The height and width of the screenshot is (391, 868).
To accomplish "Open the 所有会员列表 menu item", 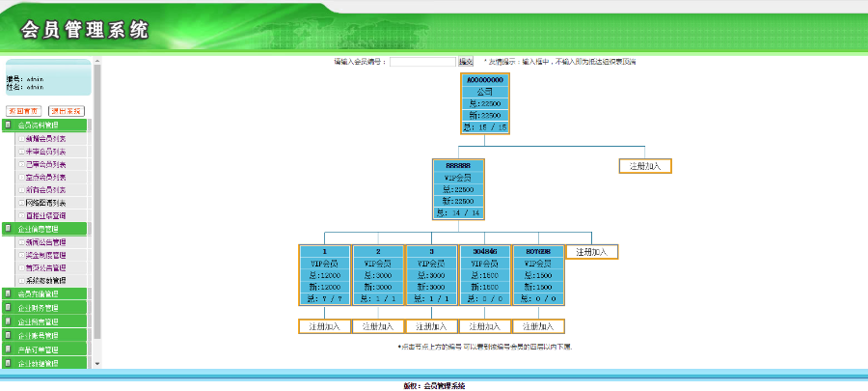I will (45, 190).
